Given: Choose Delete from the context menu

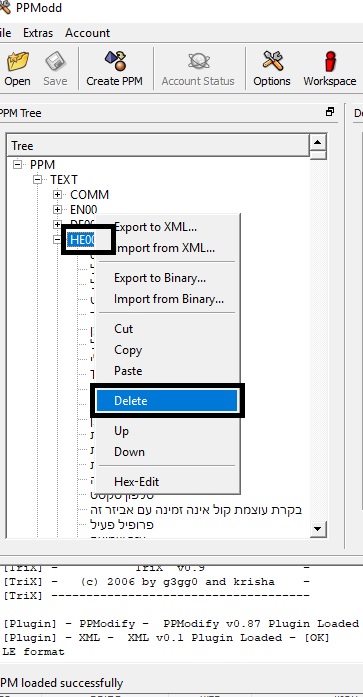Looking at the screenshot, I should point(167,401).
